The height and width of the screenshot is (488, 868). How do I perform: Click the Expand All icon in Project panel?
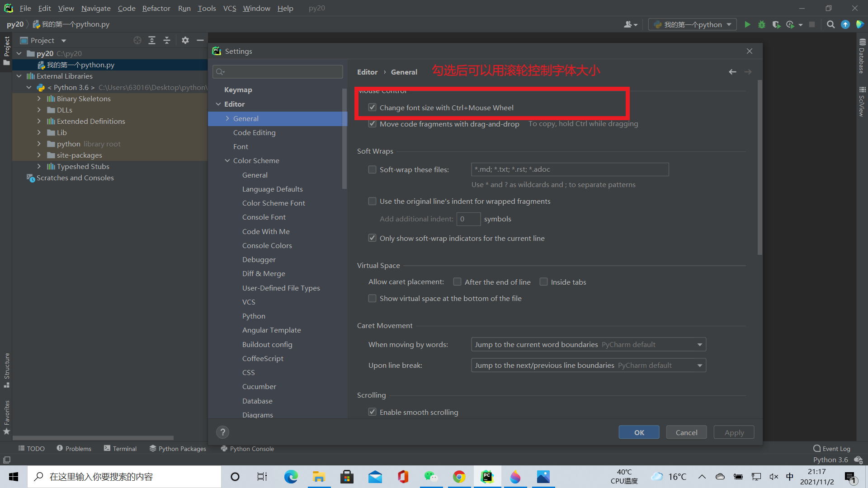coord(152,40)
